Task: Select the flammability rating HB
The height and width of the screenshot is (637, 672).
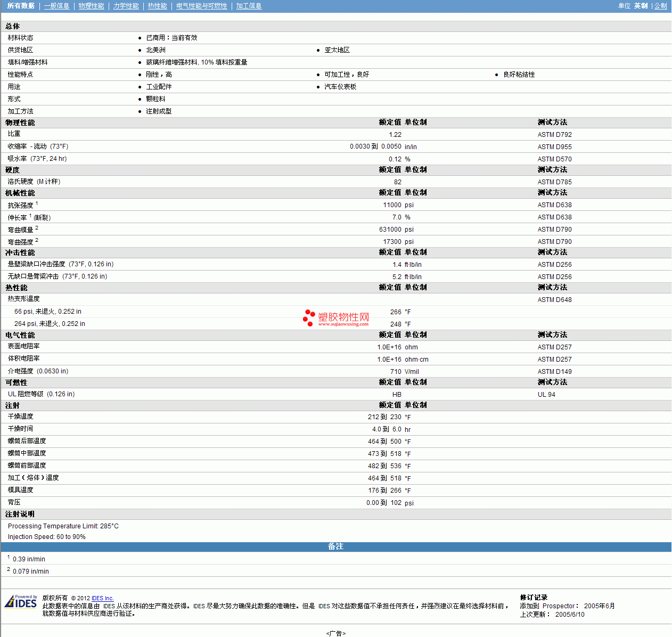Action: coord(397,395)
